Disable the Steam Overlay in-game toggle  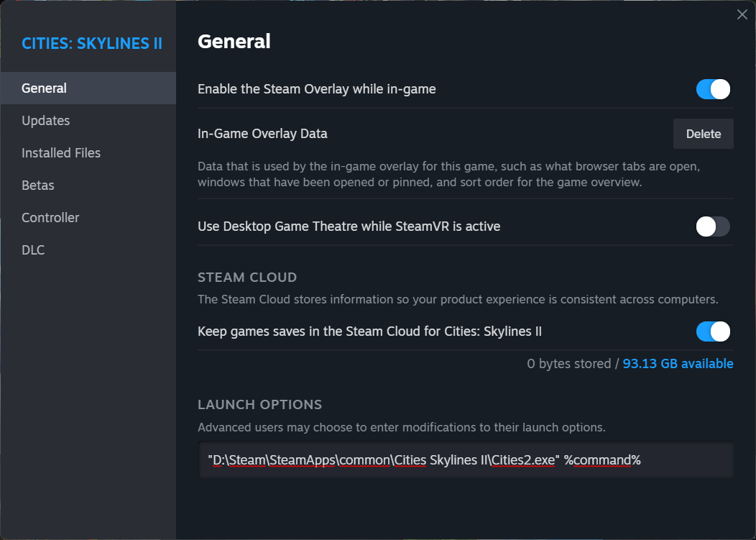tap(713, 89)
